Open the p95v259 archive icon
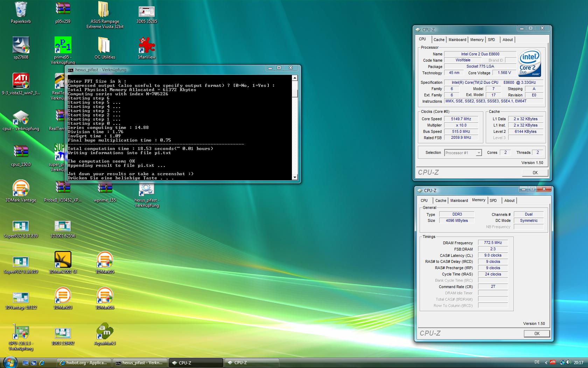 (63, 12)
